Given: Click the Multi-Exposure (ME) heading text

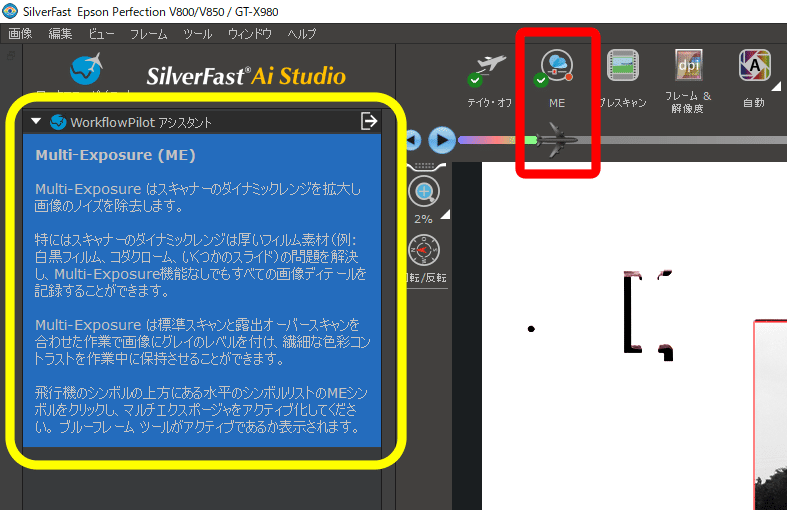Looking at the screenshot, I should [x=115, y=155].
